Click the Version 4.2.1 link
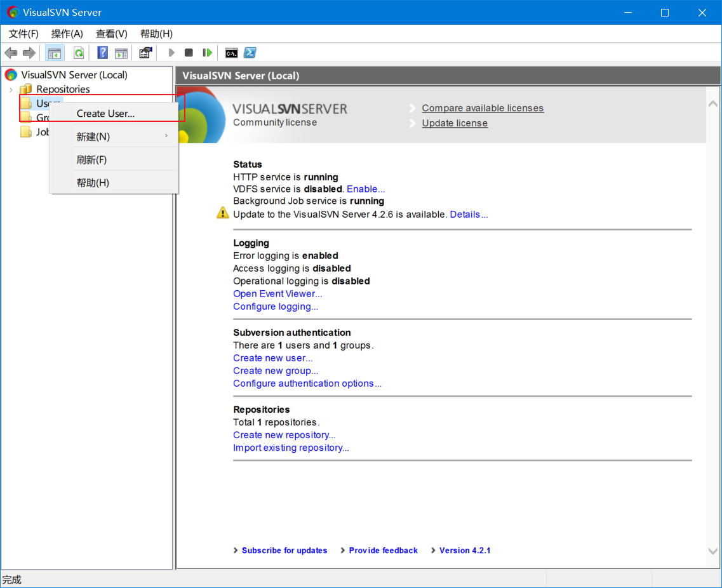This screenshot has height=588, width=722. [x=465, y=551]
